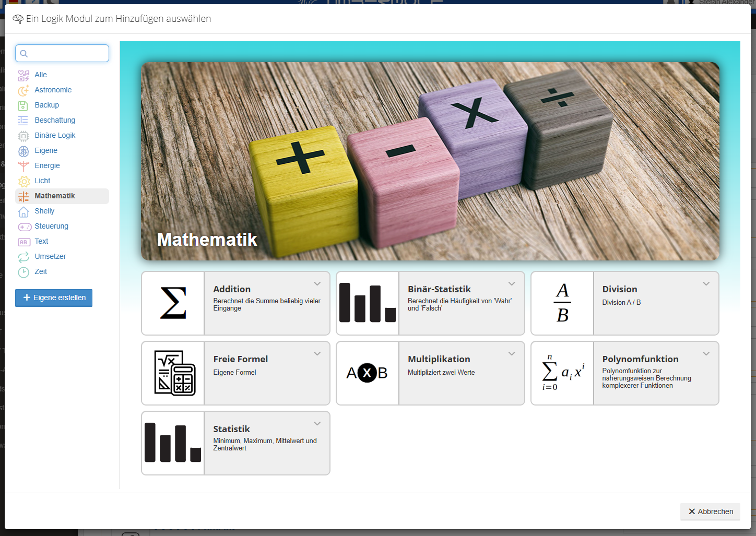Image resolution: width=756 pixels, height=536 pixels.
Task: Select the Freie Formel calculator icon
Action: click(x=174, y=373)
